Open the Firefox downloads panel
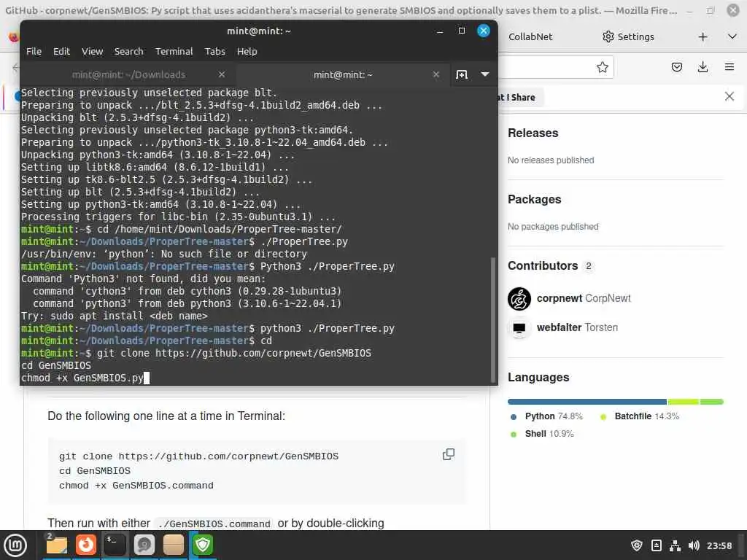The width and height of the screenshot is (747, 560). [703, 67]
